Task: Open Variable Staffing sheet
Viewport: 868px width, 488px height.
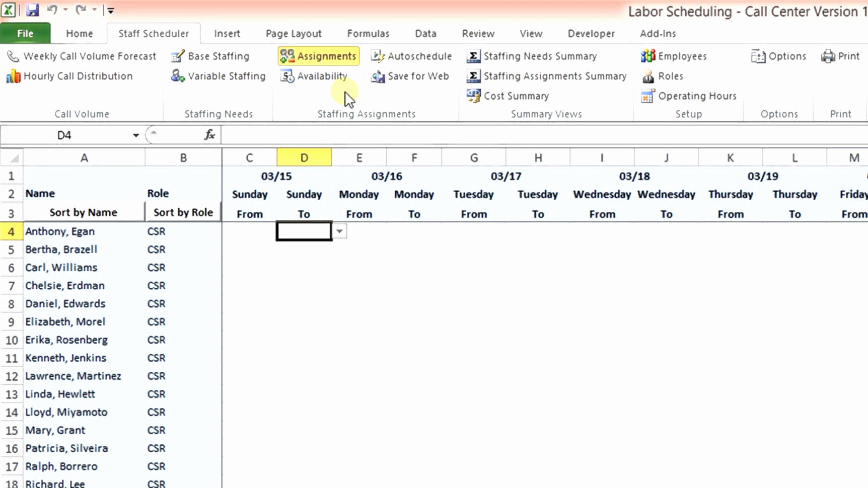Action: click(x=218, y=76)
